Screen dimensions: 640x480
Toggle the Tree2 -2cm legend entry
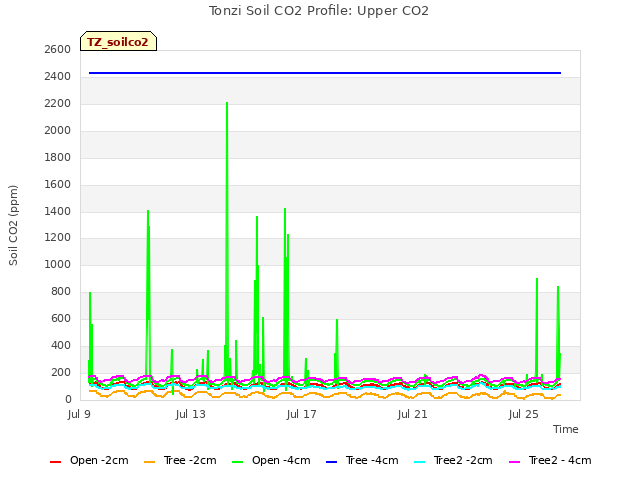453,461
